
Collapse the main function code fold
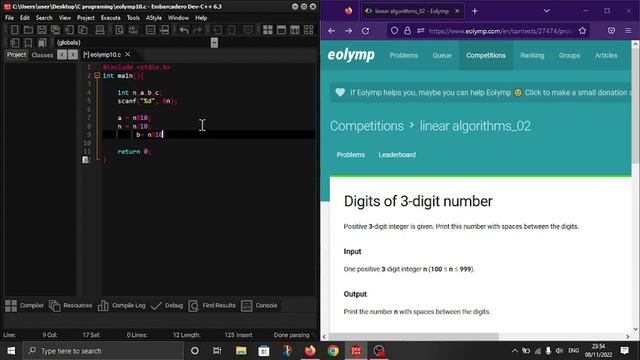pos(97,76)
